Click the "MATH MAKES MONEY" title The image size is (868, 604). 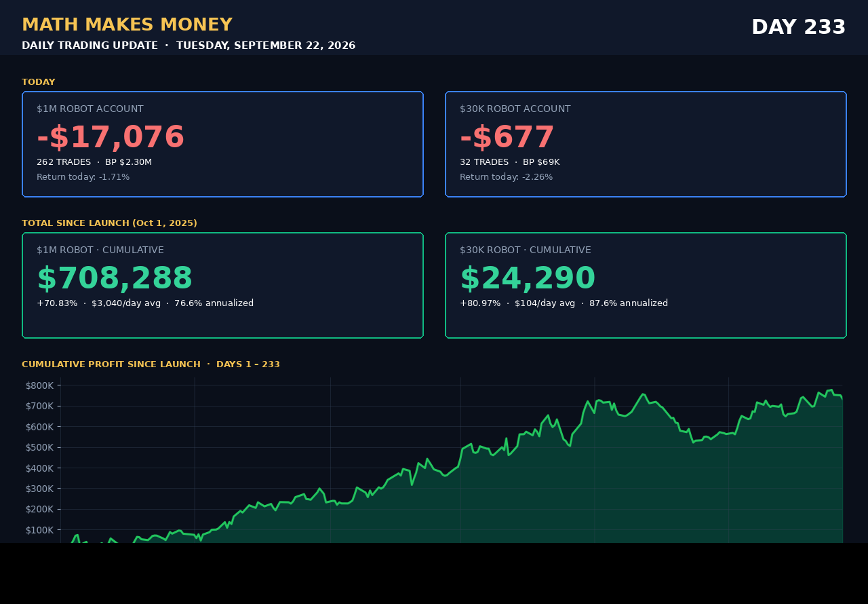click(x=127, y=25)
